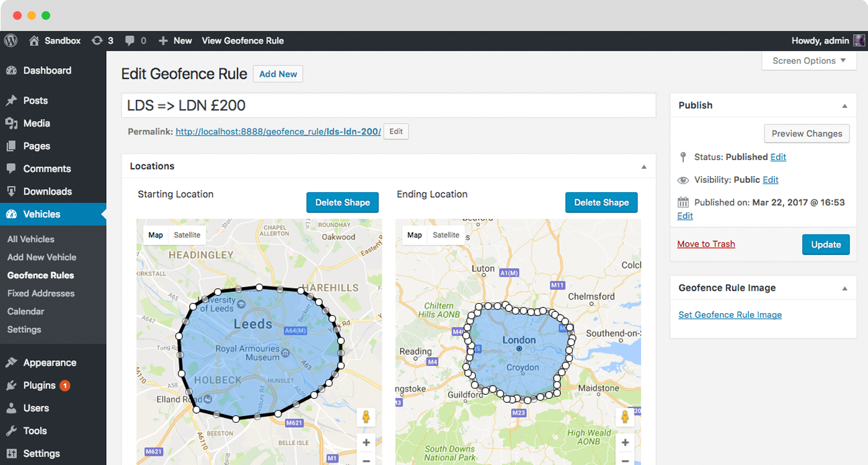Click the Update button

826,244
